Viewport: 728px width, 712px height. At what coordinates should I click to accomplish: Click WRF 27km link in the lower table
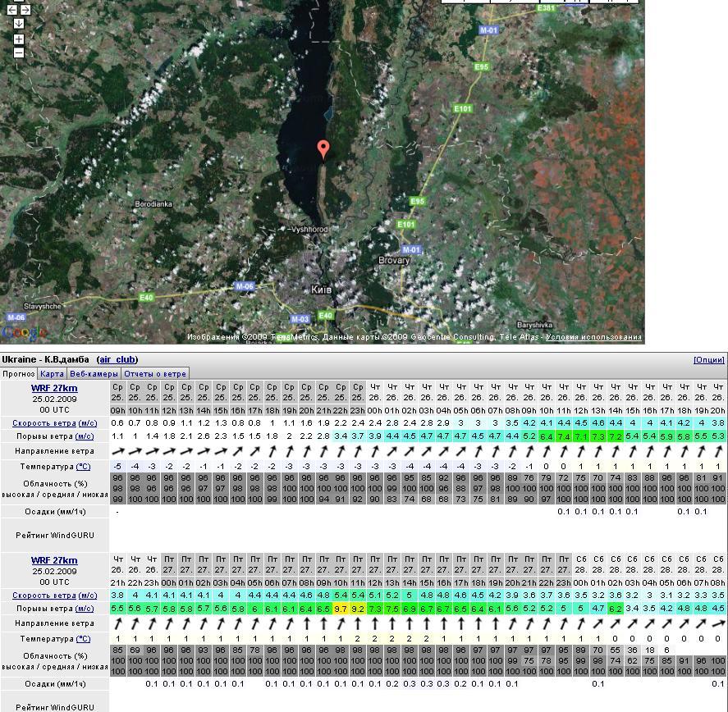54,560
